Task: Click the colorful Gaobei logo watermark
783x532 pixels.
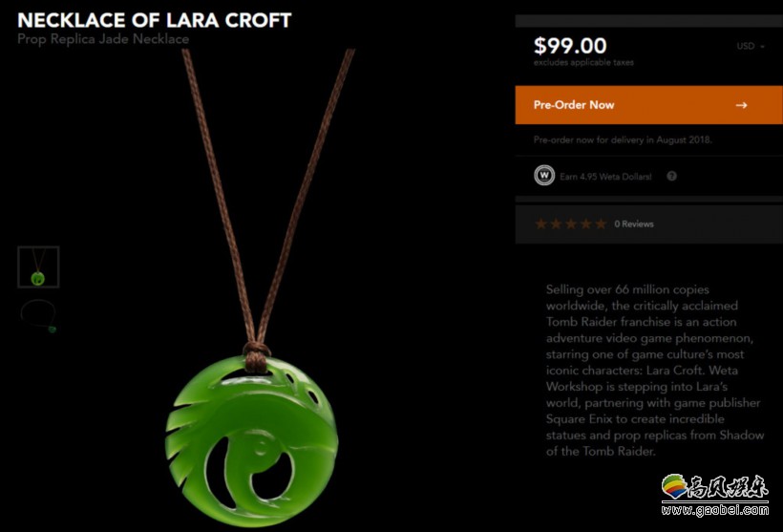Action: point(714,486)
